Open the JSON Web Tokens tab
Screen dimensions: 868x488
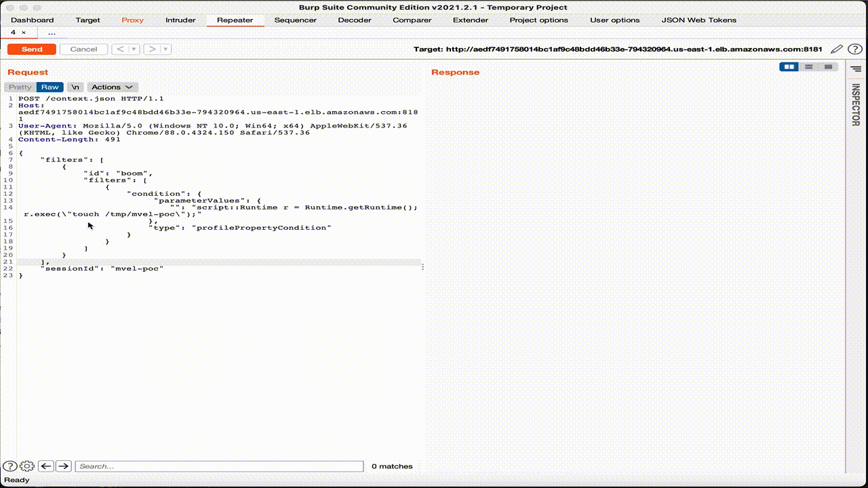pos(698,20)
